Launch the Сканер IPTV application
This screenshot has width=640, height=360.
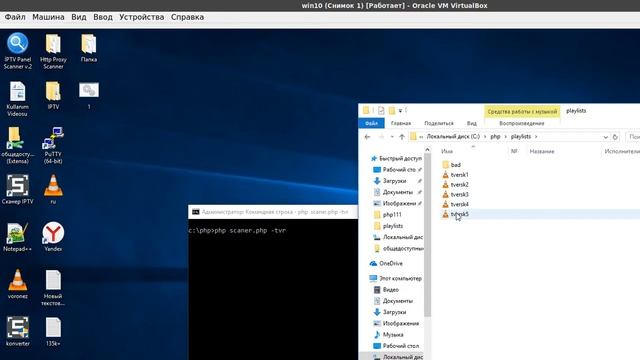point(18,189)
